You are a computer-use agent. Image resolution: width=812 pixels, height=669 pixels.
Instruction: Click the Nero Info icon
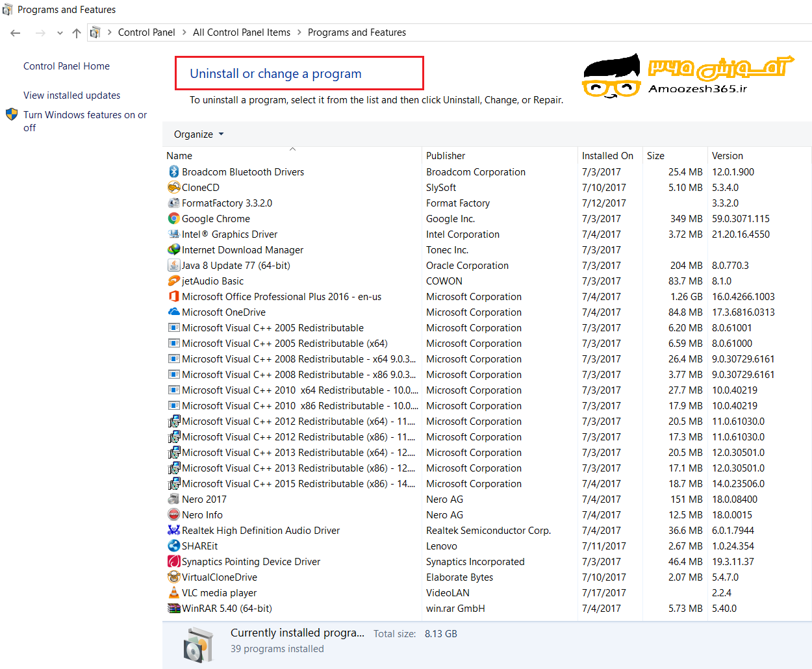pyautogui.click(x=174, y=514)
